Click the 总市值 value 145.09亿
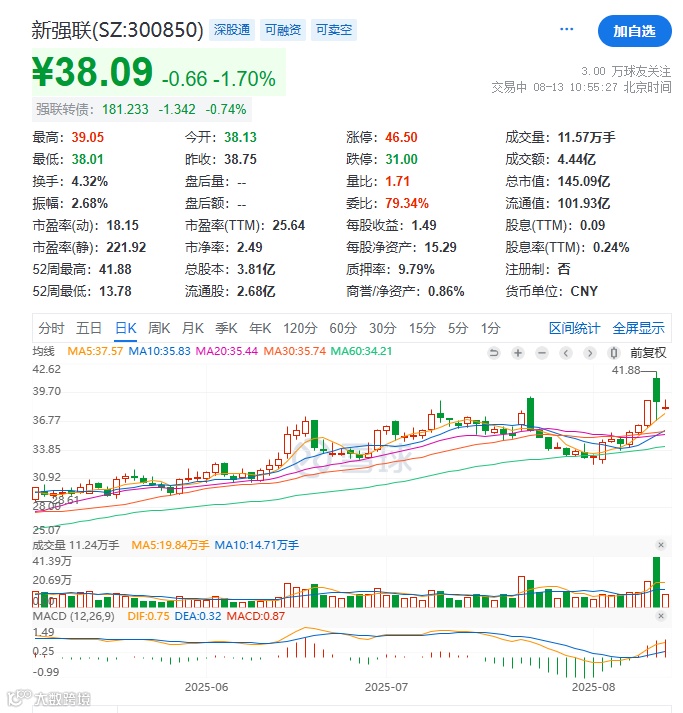This screenshot has height=713, width=683. (x=584, y=181)
